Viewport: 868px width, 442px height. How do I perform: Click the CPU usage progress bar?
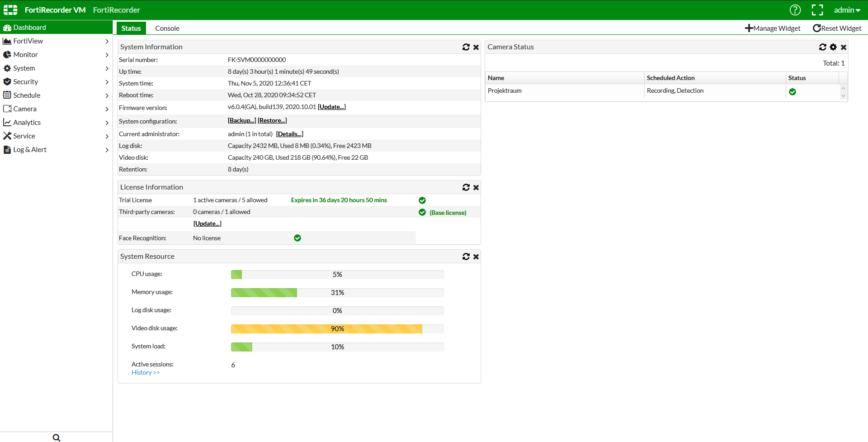click(x=337, y=275)
